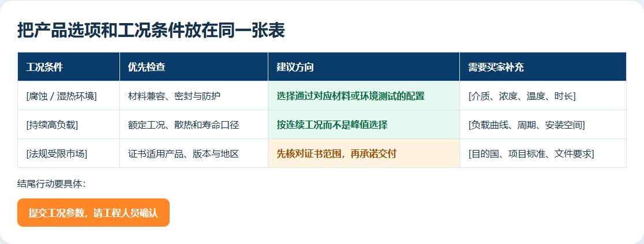The width and height of the screenshot is (644, 244).
Task: Click the text 结尾行动要具体：
Action: pyautogui.click(x=52, y=183)
